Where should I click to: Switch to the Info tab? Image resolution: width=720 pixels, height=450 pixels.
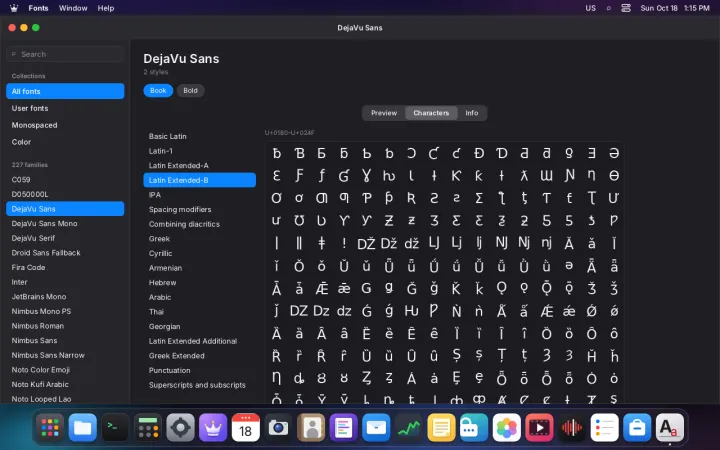472,113
